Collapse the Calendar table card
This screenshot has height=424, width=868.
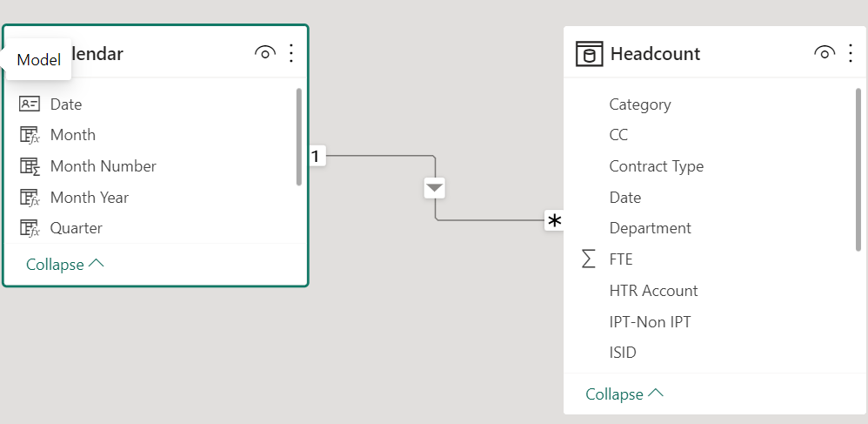64,265
